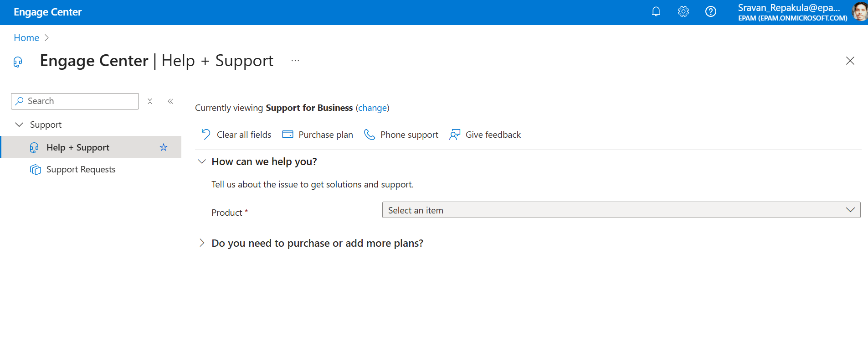The image size is (868, 343).
Task: Click the magnifier icon in search box
Action: [19, 101]
